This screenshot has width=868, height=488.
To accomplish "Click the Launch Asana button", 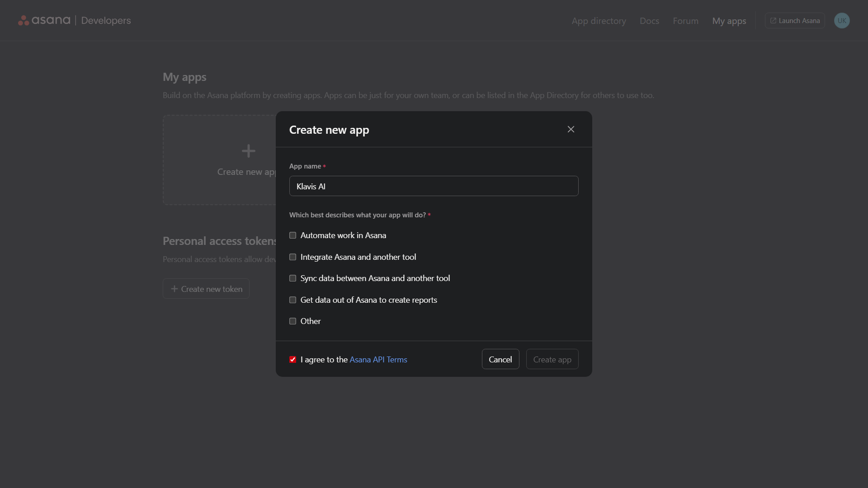I will (795, 21).
